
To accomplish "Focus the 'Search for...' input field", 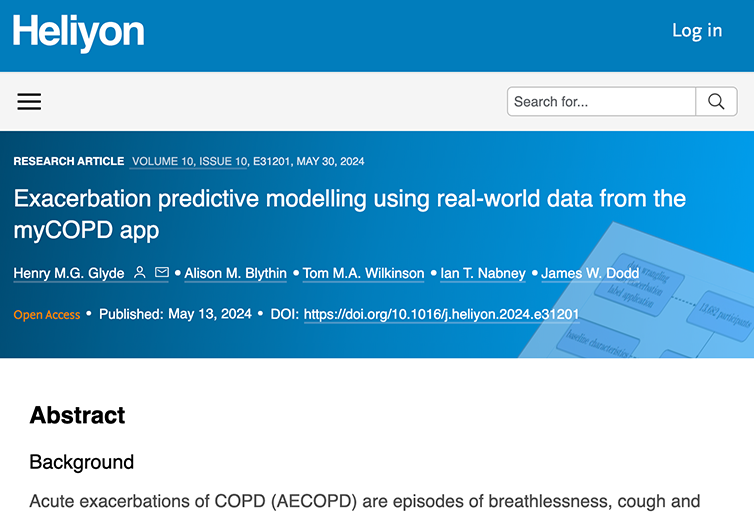I will pyautogui.click(x=601, y=102).
